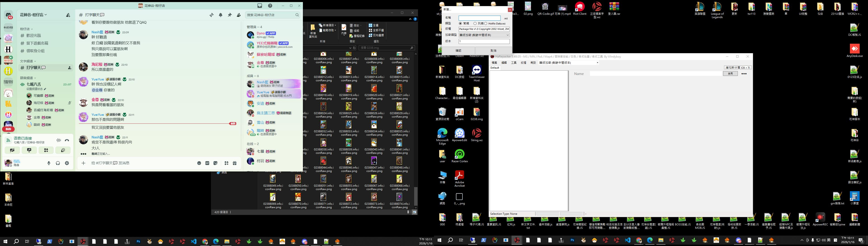868x246 pixels.
Task: Click the GIF picker icon
Action: pos(207,163)
